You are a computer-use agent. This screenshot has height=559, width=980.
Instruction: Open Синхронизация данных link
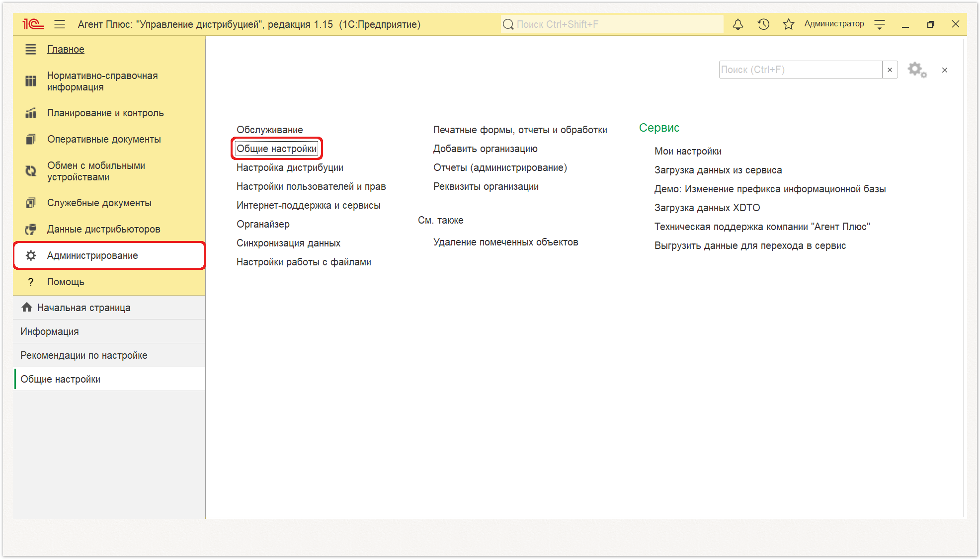pos(288,243)
